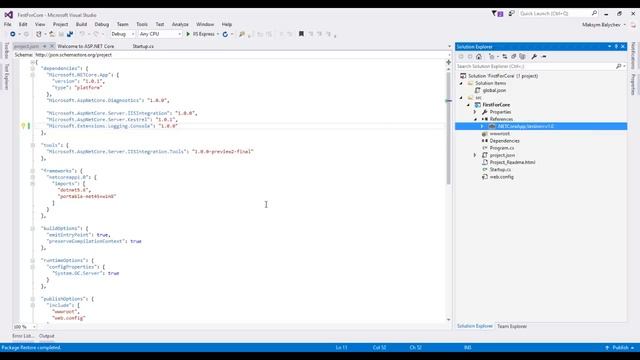Screen dimensions: 640x360
Task: Click the Navigate Backward toolbar icon
Action: click(13, 34)
